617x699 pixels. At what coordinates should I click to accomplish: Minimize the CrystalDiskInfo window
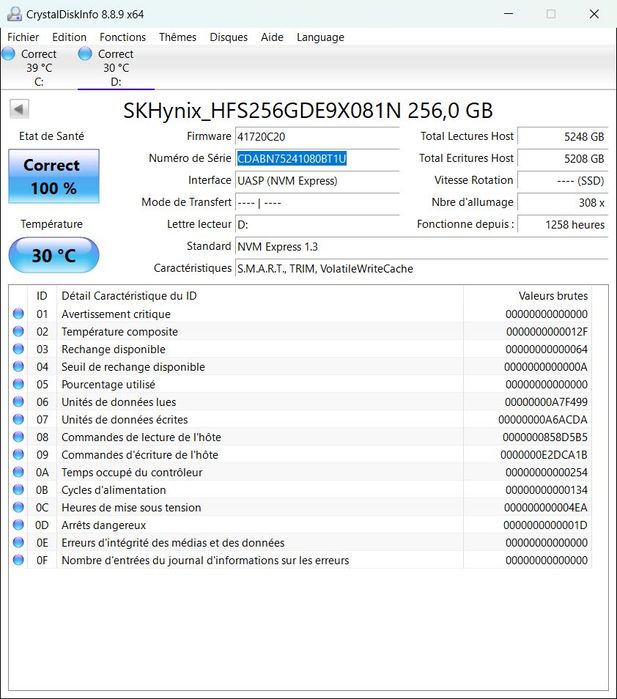[508, 14]
